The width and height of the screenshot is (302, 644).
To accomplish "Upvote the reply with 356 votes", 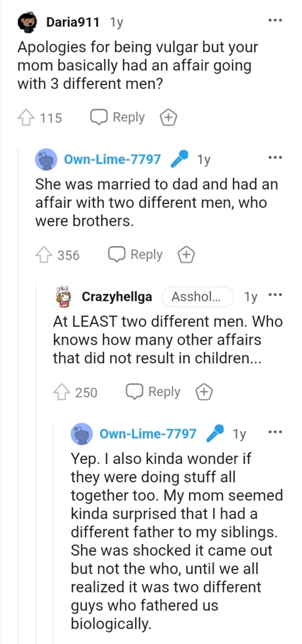I will [x=45, y=254].
